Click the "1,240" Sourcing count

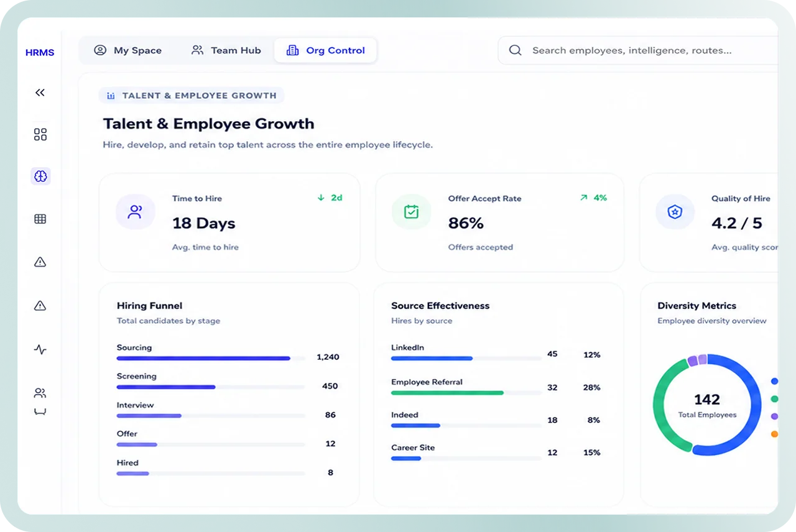pos(328,357)
